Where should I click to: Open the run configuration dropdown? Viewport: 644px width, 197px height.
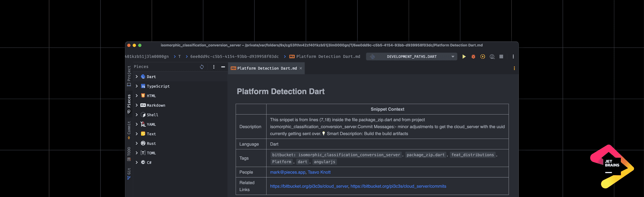tap(412, 57)
